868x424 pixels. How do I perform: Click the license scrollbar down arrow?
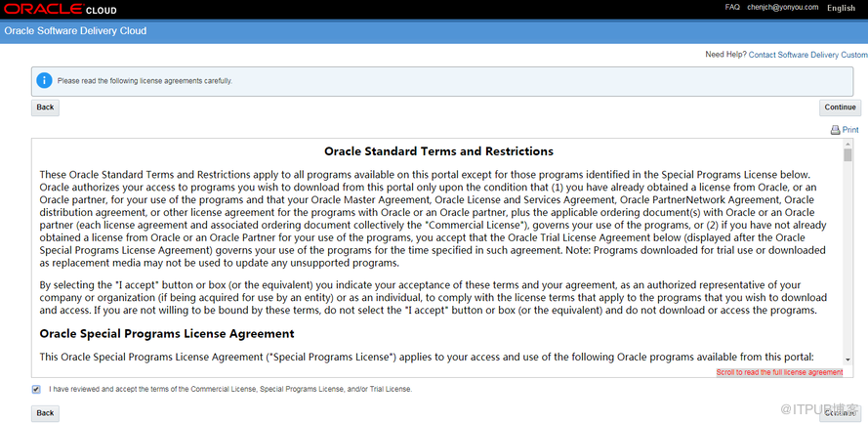point(847,360)
